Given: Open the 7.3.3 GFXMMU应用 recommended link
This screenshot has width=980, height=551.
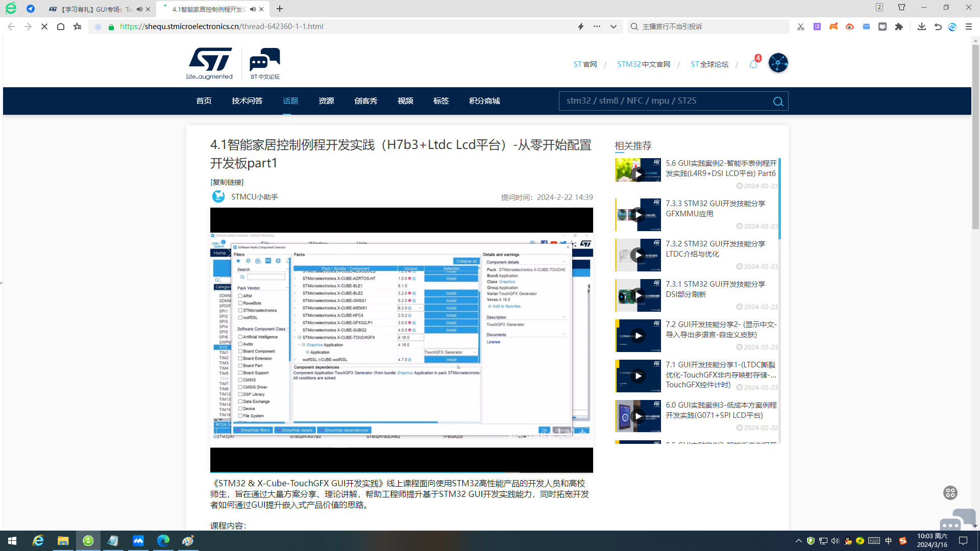Looking at the screenshot, I should (x=716, y=209).
